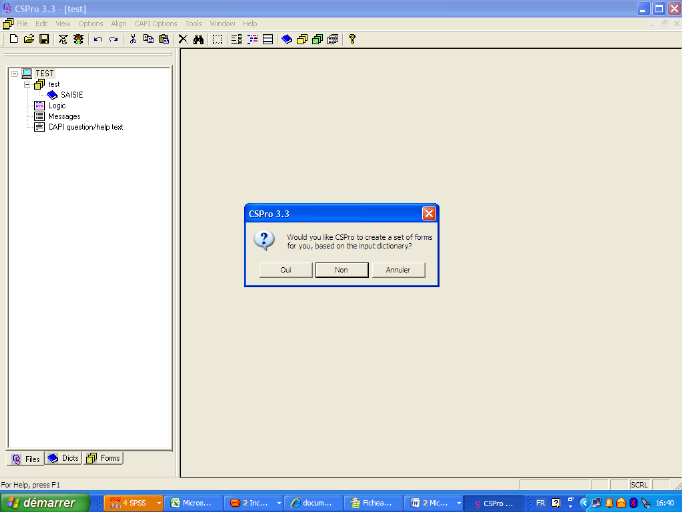Open the Edit menu
682x512 pixels.
(x=41, y=23)
